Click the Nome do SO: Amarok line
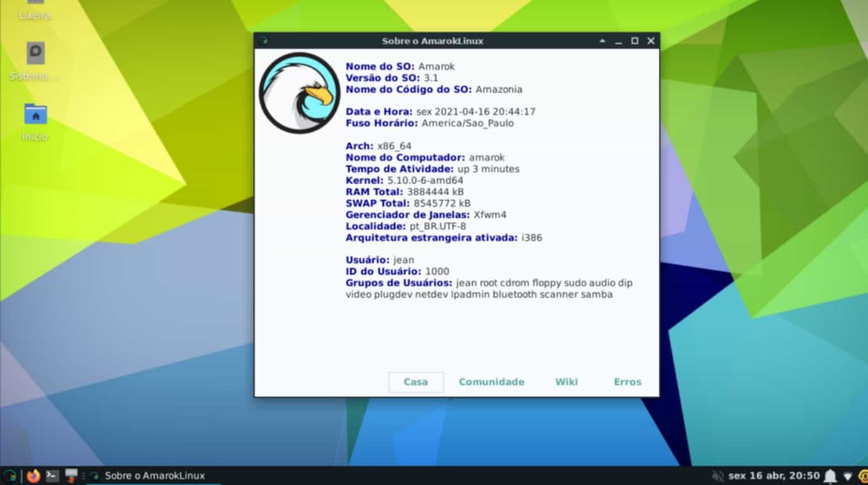This screenshot has height=485, width=868. tap(400, 66)
